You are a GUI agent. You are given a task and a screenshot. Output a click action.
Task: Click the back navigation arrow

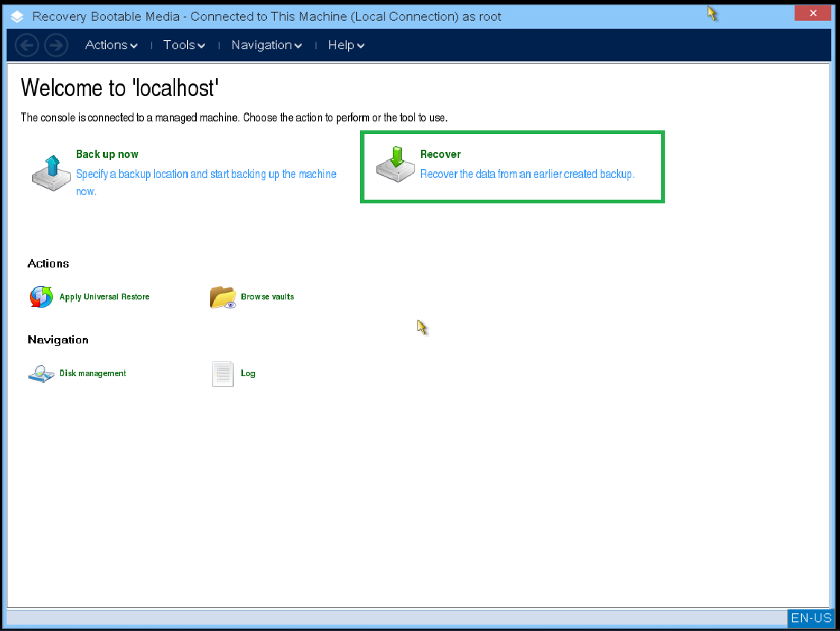point(26,45)
